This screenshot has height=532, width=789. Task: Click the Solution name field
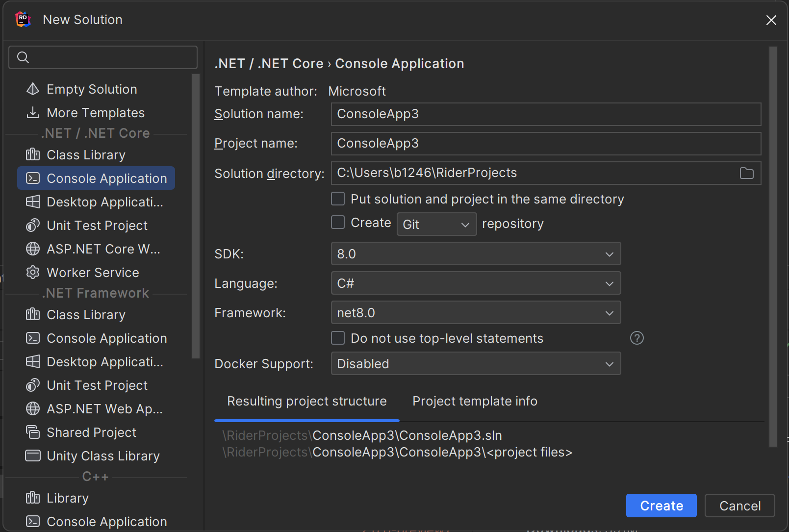546,114
